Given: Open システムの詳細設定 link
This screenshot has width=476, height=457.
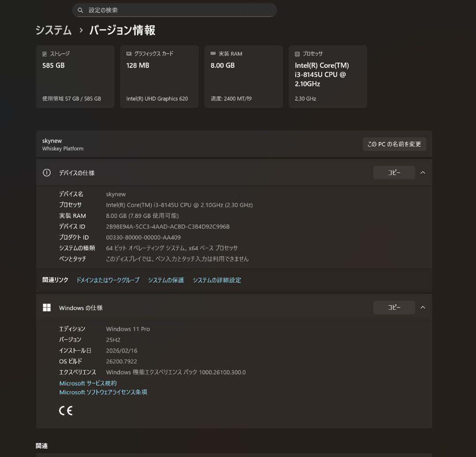Looking at the screenshot, I should pos(217,280).
